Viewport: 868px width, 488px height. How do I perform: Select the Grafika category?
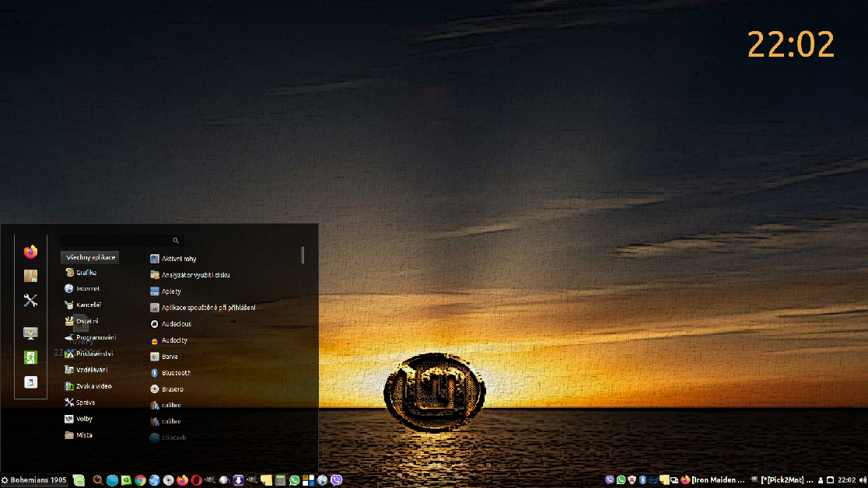86,273
